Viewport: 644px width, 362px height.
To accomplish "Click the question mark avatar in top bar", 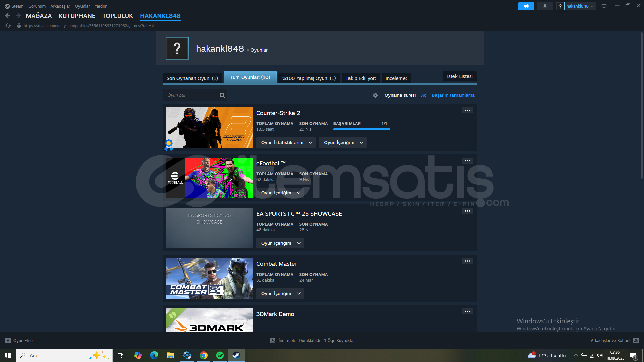I will point(560,6).
